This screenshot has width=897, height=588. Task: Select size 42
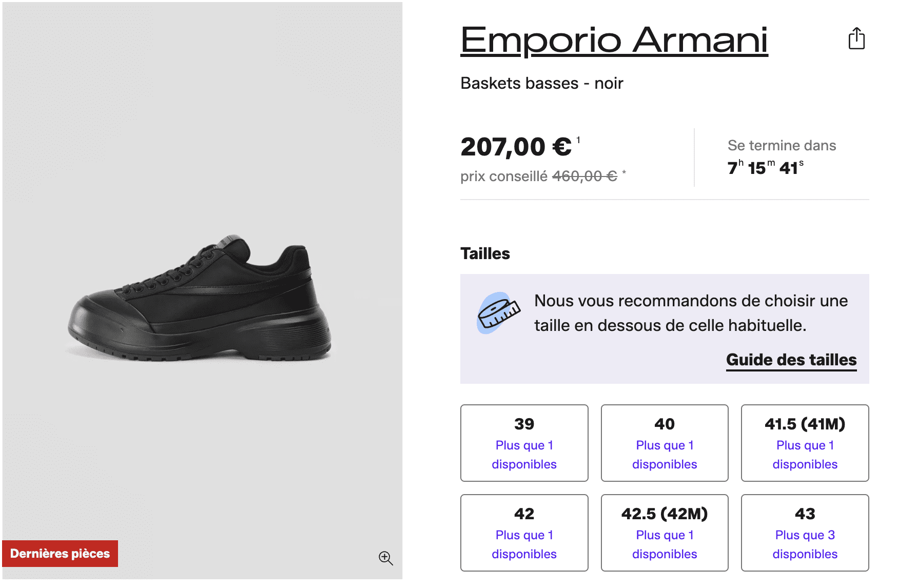click(x=524, y=533)
